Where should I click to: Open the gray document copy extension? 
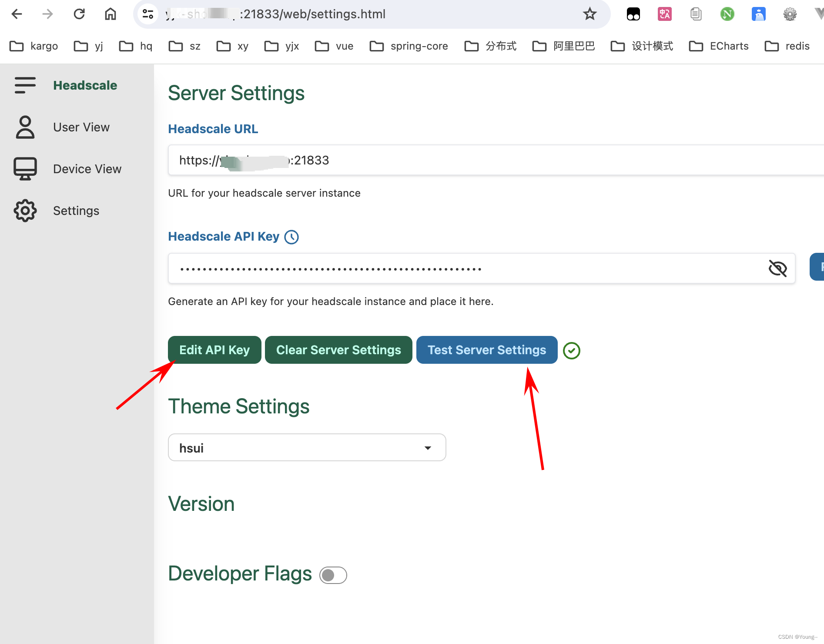(x=696, y=14)
